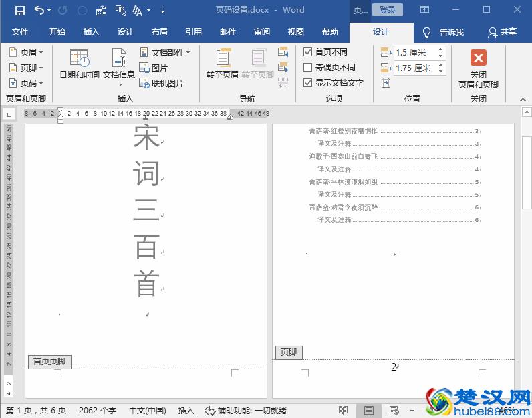This screenshot has height=418, width=532.
Task: Open the 视图 tab
Action: click(296, 32)
